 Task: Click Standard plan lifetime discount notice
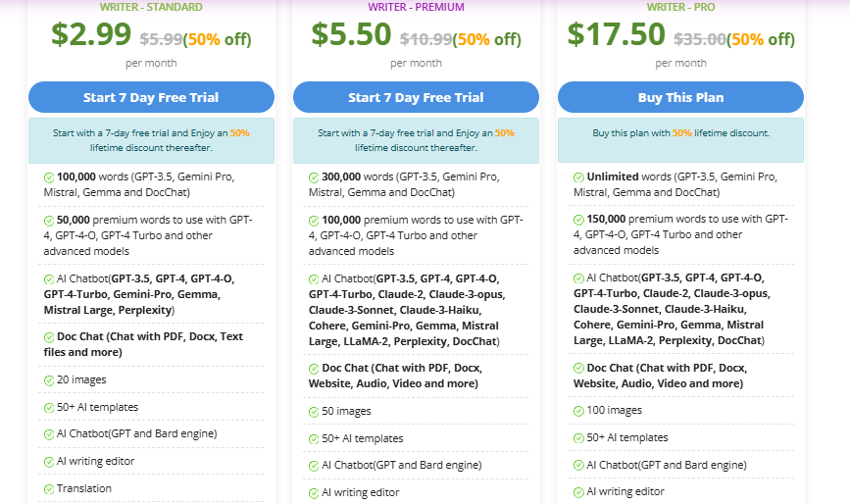coord(151,140)
